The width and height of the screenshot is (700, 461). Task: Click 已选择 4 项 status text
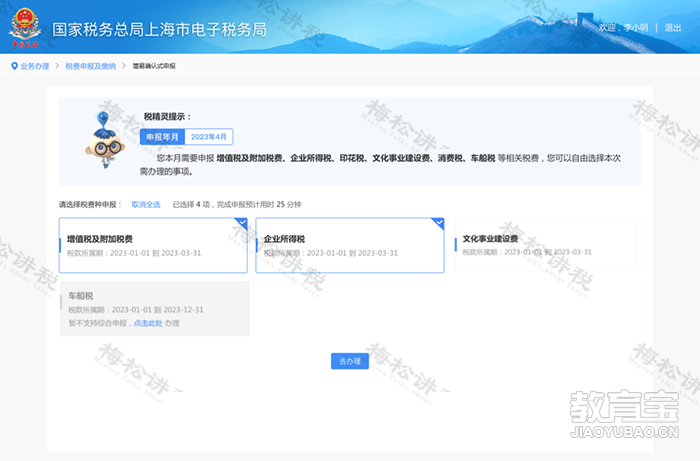(x=191, y=204)
